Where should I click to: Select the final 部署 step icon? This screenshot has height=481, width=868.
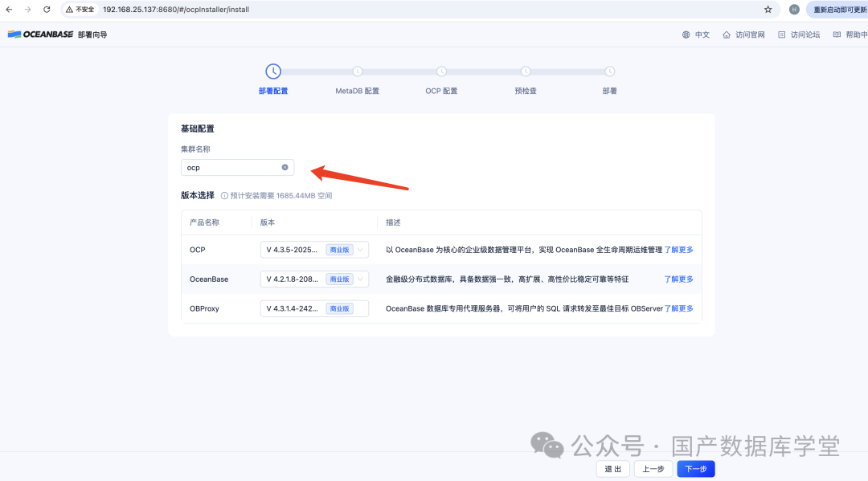pyautogui.click(x=609, y=71)
